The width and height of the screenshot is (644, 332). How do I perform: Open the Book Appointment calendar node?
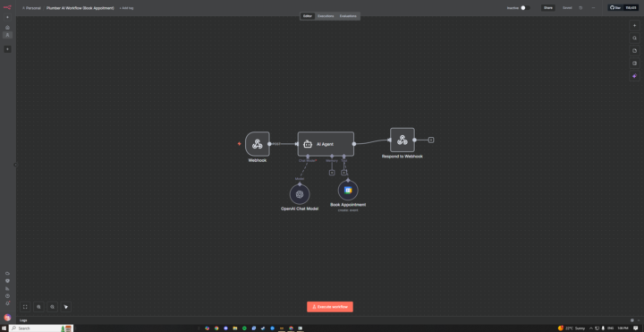[348, 191]
